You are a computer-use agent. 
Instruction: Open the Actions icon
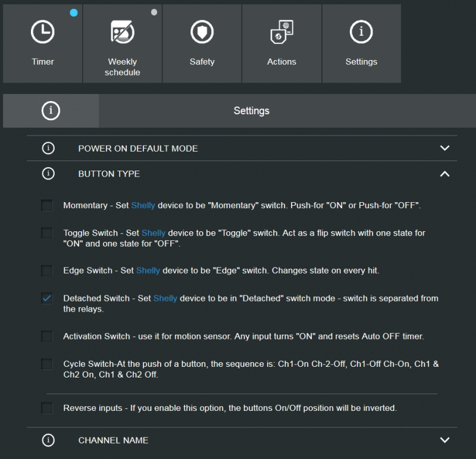click(x=281, y=32)
